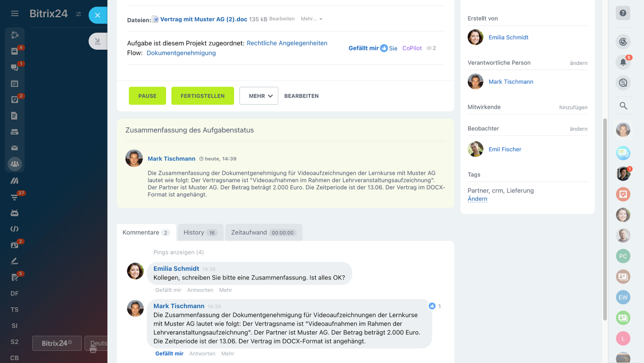Screen dimensions: 644x363
Task: Expand the MEHR button dropdown
Action: pos(259,96)
